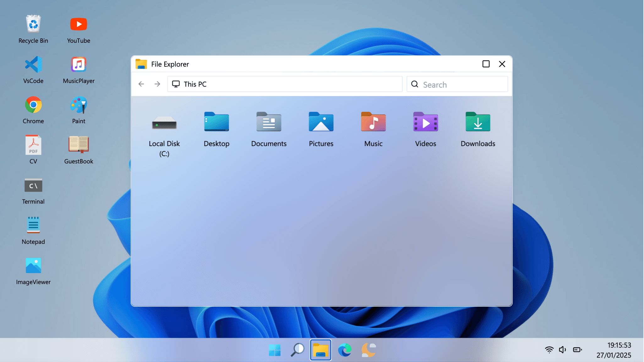Open the volume control from the system tray
This screenshot has height=362, width=644.
click(562, 349)
